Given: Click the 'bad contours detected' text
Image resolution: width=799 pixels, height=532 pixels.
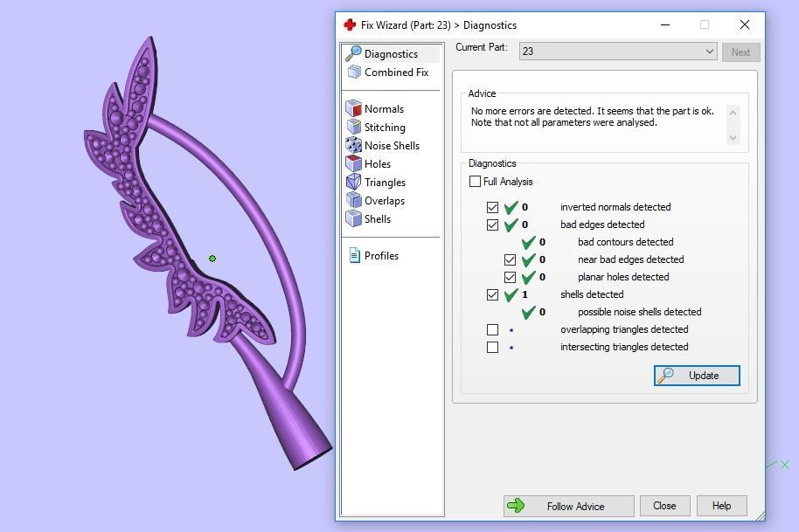Looking at the screenshot, I should tap(625, 242).
